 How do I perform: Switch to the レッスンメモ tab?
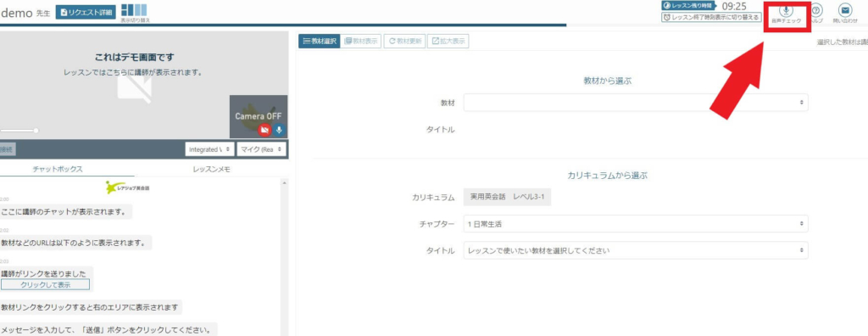pyautogui.click(x=211, y=169)
